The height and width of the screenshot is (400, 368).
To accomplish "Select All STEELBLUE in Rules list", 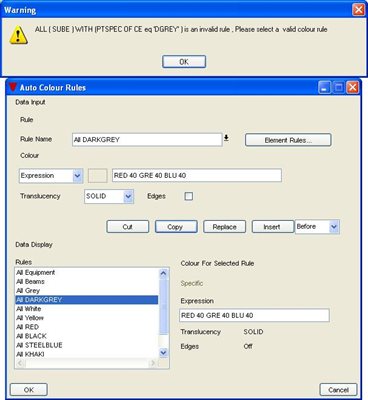I will coord(87,345).
